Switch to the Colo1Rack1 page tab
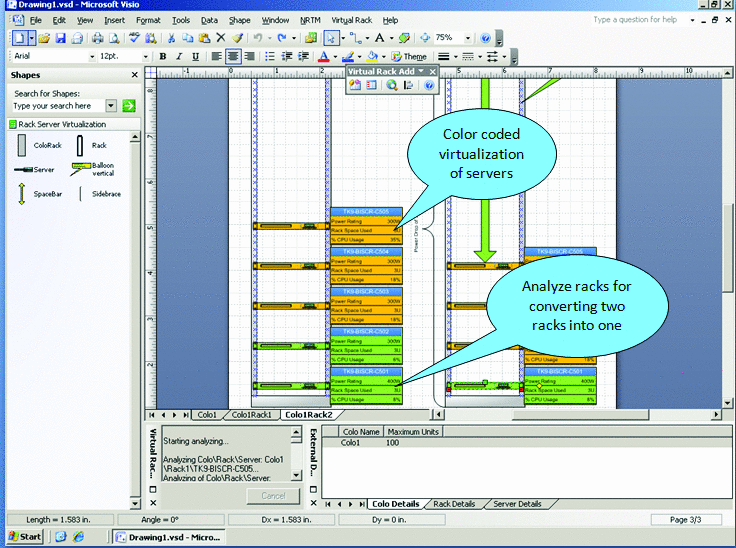Viewport: 736px width, 548px height. [252, 415]
